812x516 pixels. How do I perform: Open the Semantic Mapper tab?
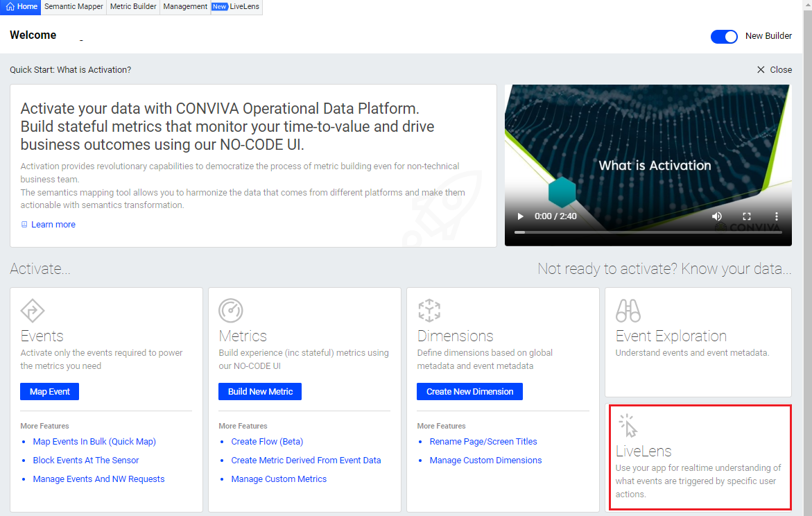pos(74,7)
